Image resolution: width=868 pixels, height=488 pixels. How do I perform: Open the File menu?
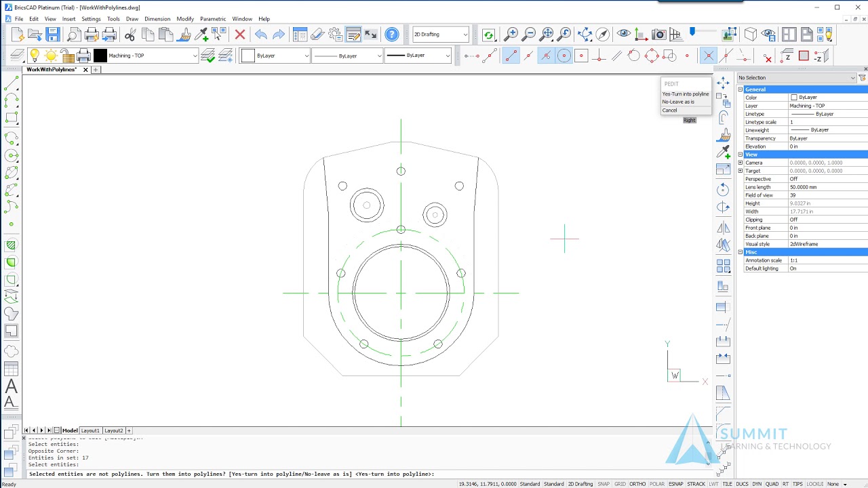(19, 19)
